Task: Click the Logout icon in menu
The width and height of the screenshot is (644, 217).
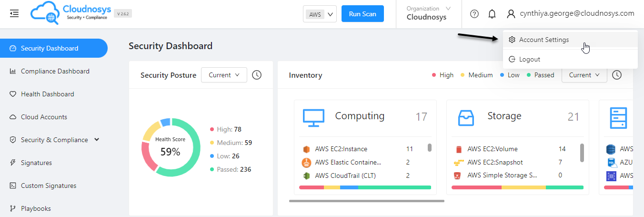Action: tap(512, 60)
